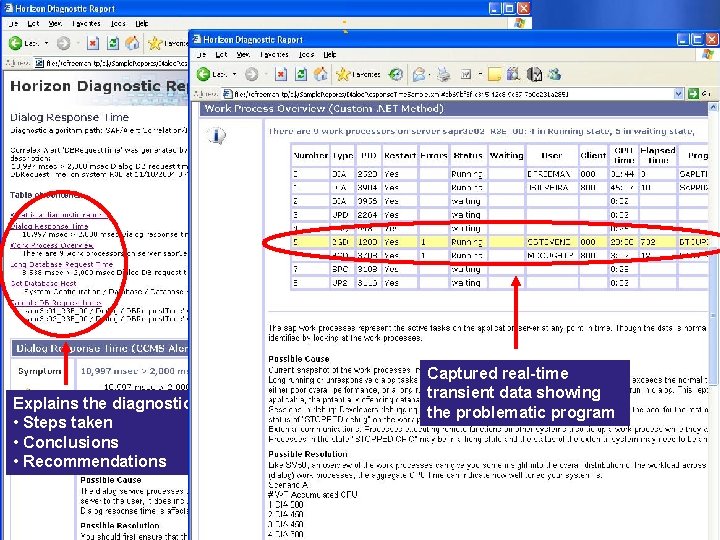Open the Mail dropdown arrow in front toolbar
The width and height of the screenshot is (720, 540).
coord(429,74)
